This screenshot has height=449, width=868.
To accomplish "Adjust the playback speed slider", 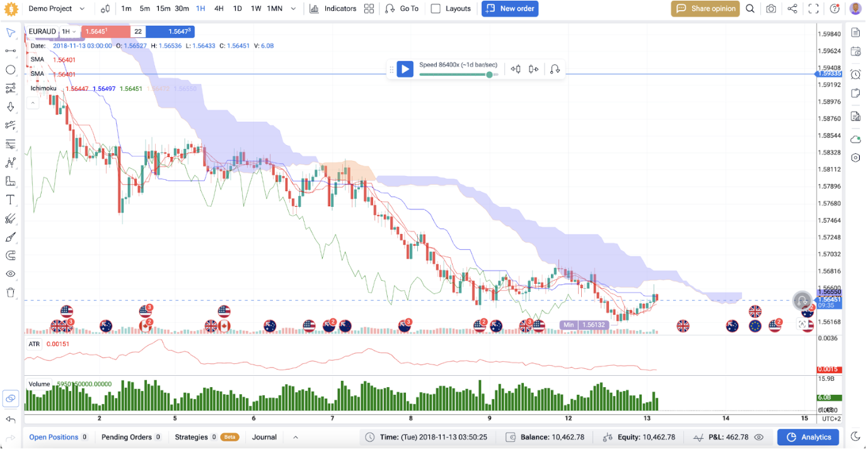I will pyautogui.click(x=489, y=74).
